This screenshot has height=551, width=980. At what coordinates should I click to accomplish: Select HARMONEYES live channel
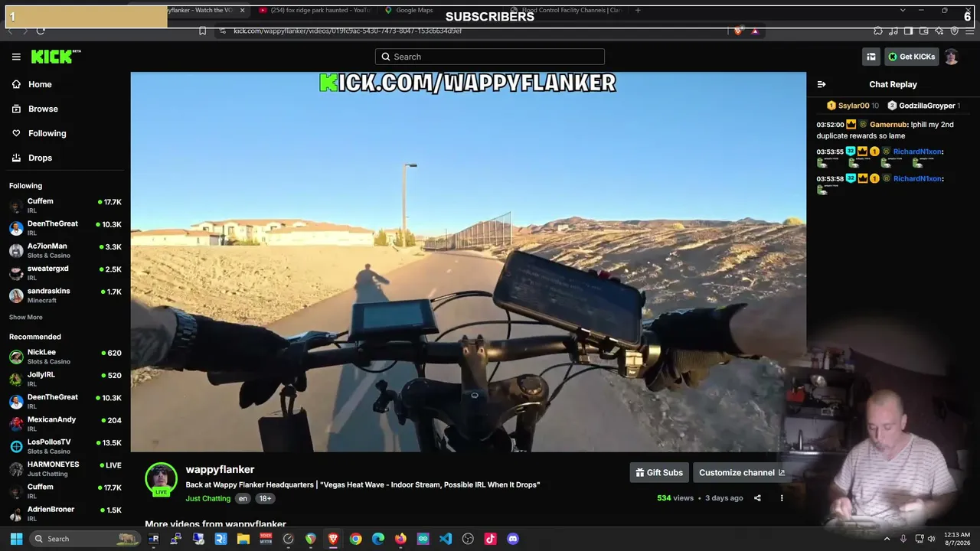[x=65, y=468]
